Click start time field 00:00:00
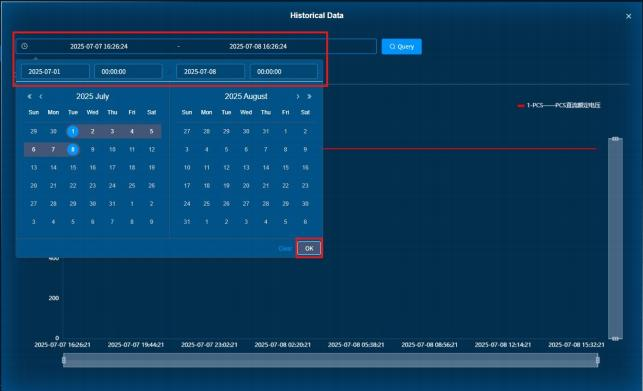This screenshot has width=643, height=391. (x=128, y=71)
